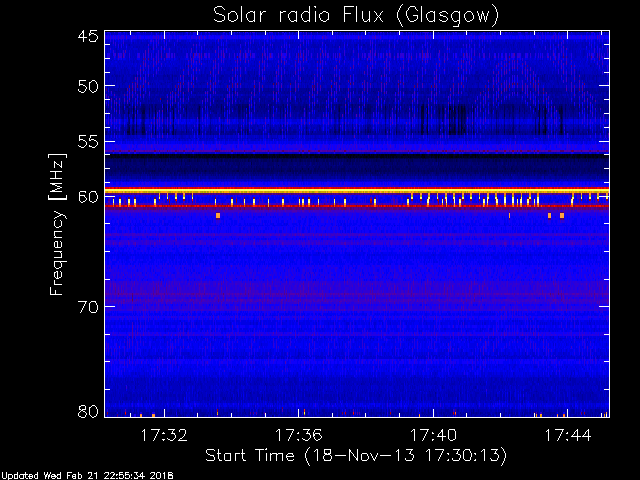Click the 17:40 time tick label
The width and height of the screenshot is (640, 480).
click(433, 436)
